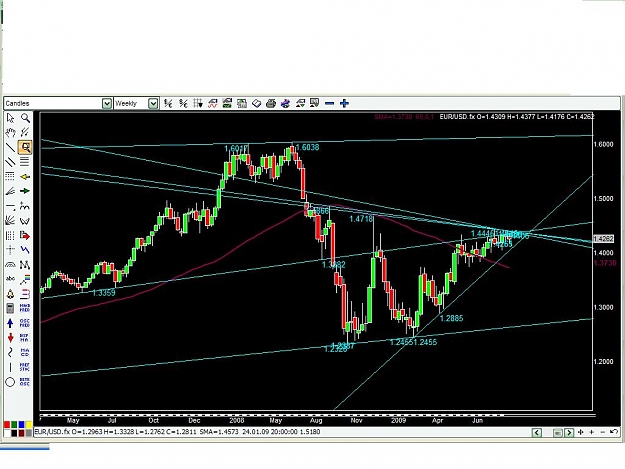This screenshot has height=469, width=625.
Task: Select the single trend line tool
Action: pos(10,147)
